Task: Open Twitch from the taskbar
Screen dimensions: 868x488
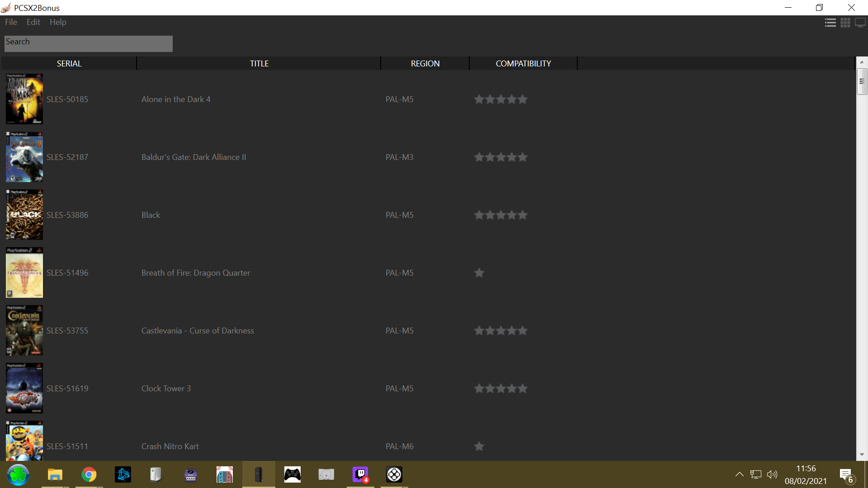Action: [x=360, y=474]
